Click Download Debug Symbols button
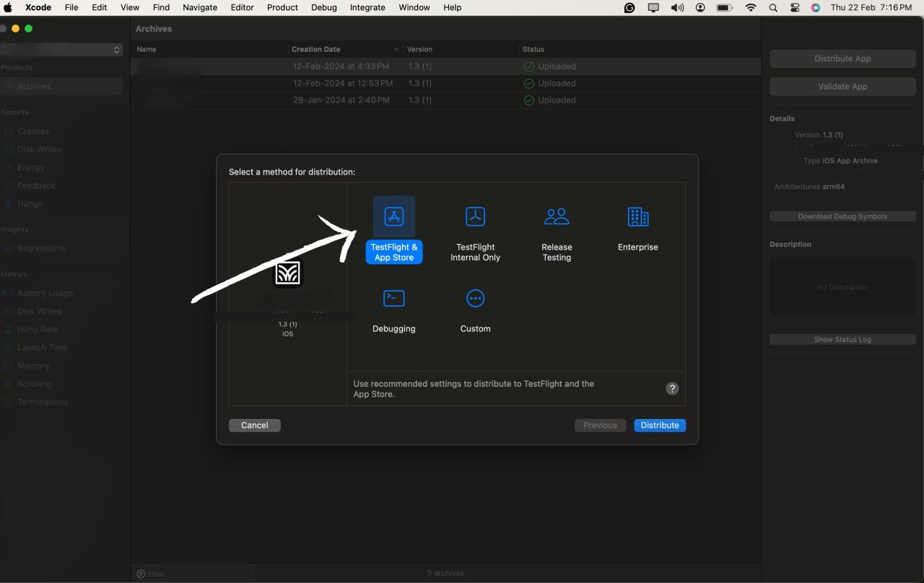The height and width of the screenshot is (583, 924). (x=842, y=216)
